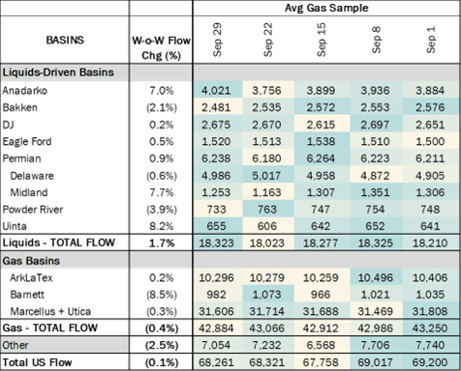The height and width of the screenshot is (371, 461).
Task: Select the Total US Flow value 67,758
Action: click(x=321, y=362)
